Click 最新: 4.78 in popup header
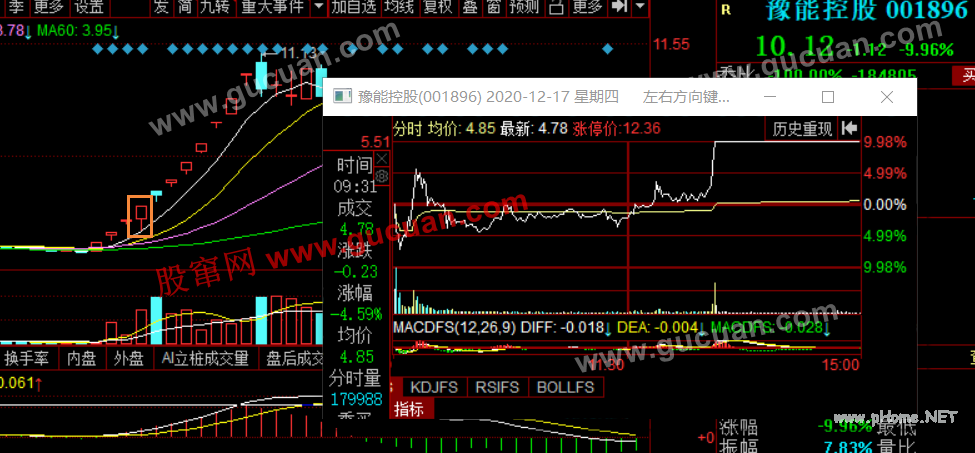This screenshot has height=453, width=975. click(534, 129)
